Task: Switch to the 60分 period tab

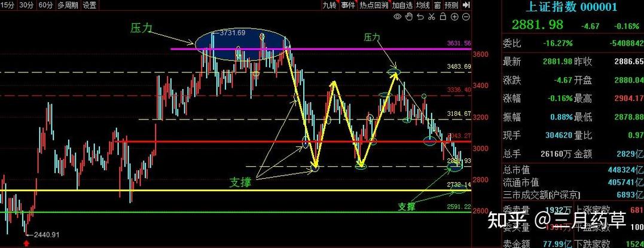Action: coord(45,5)
